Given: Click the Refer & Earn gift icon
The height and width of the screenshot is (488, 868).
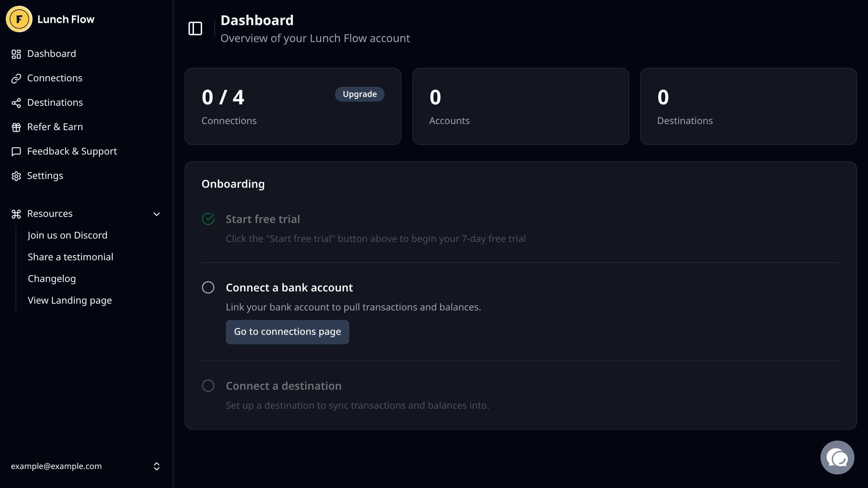Looking at the screenshot, I should tap(16, 127).
